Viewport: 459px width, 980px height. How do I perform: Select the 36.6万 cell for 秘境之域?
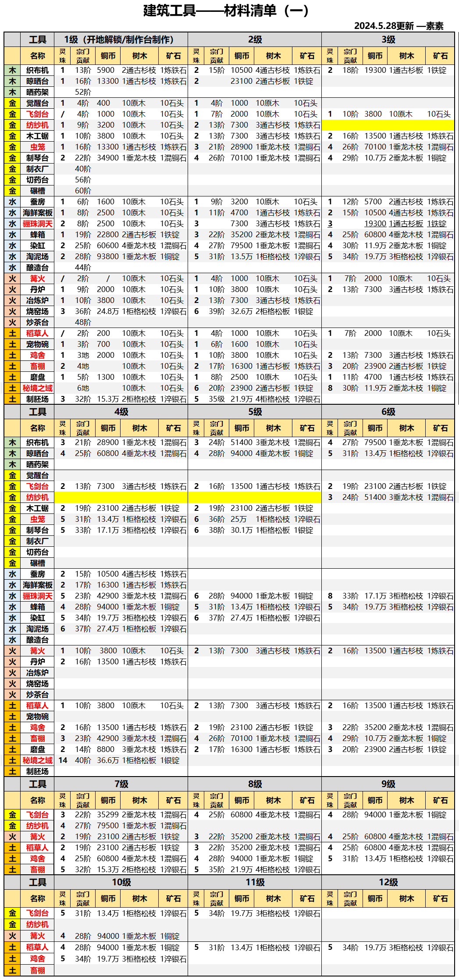click(108, 760)
